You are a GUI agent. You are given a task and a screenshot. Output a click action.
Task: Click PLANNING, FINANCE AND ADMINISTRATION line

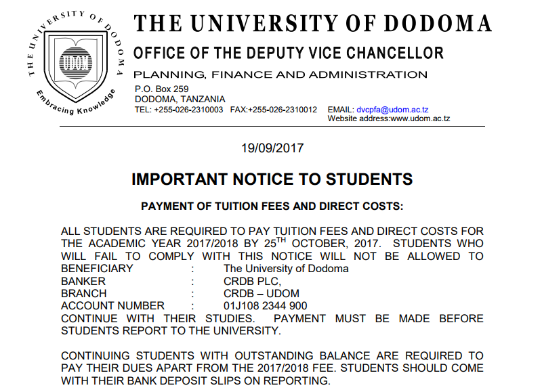(x=280, y=74)
